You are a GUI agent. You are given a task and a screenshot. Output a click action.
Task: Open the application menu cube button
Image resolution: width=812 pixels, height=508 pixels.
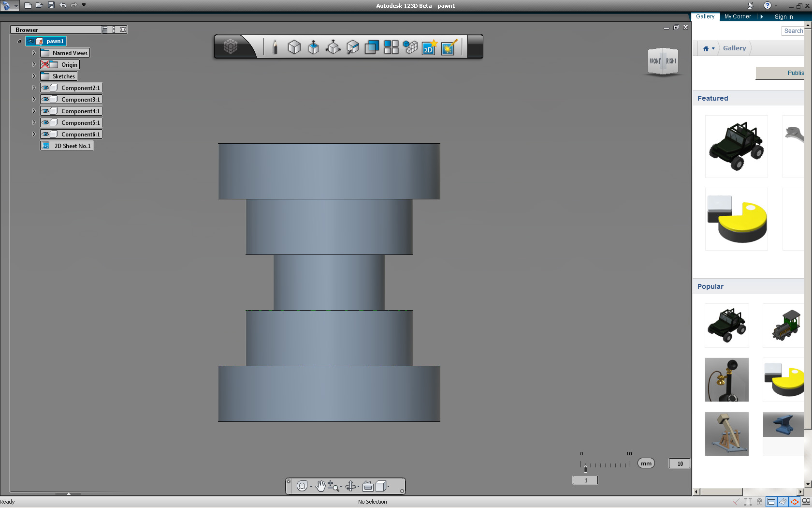[231, 46]
